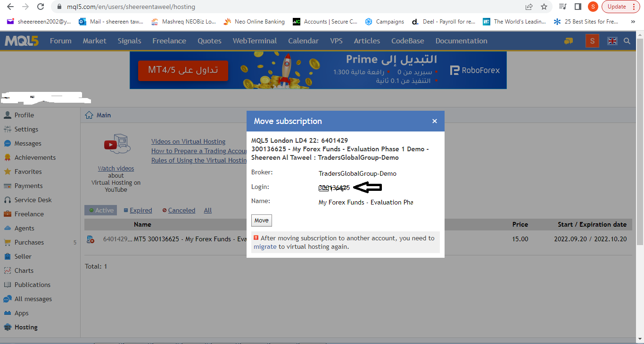The image size is (644, 344).
Task: Click the migrate link in dialog notice
Action: point(265,246)
